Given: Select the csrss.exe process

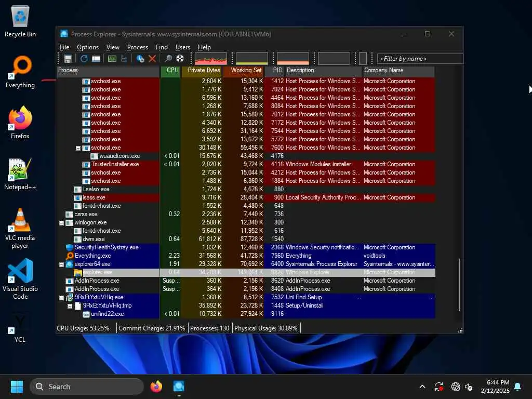Looking at the screenshot, I should [x=246, y=214].
